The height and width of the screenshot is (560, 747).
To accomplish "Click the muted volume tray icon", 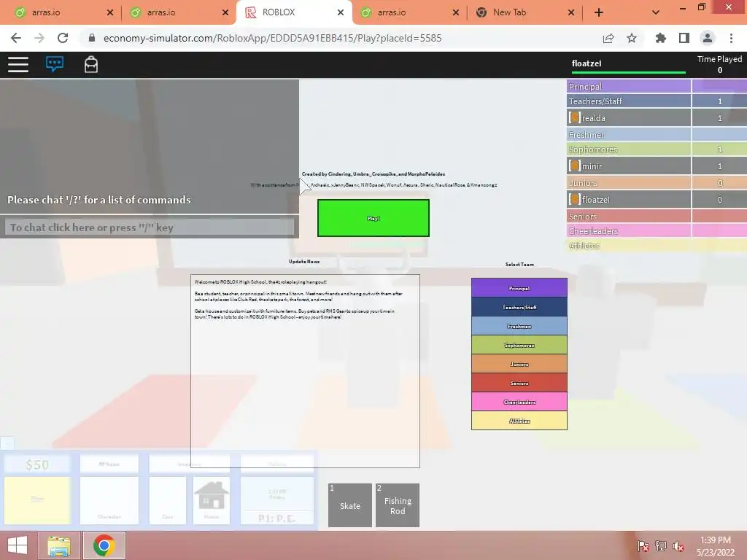I will 678,545.
